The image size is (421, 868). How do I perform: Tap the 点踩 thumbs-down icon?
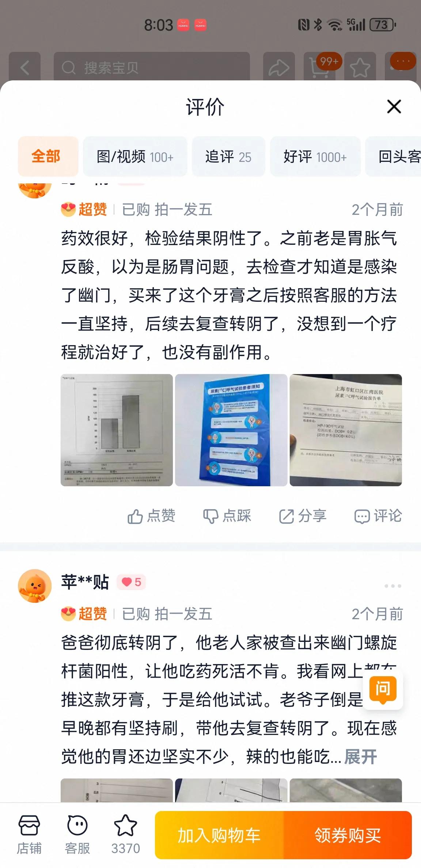[x=210, y=517]
